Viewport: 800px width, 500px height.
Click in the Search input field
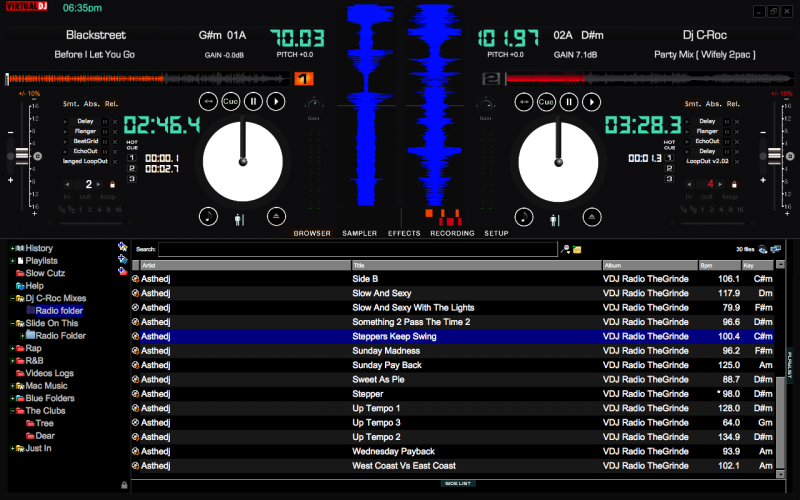coord(358,249)
